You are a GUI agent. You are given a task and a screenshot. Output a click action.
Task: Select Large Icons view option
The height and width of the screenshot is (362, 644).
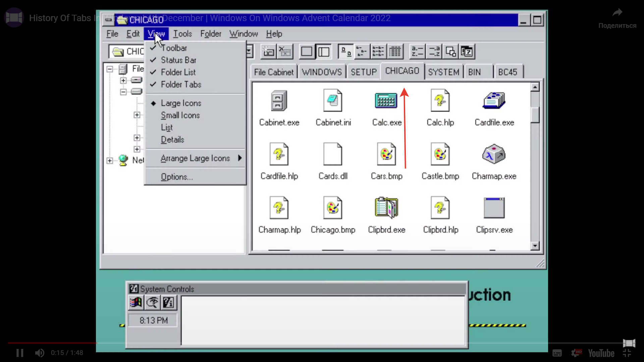[x=195, y=103]
